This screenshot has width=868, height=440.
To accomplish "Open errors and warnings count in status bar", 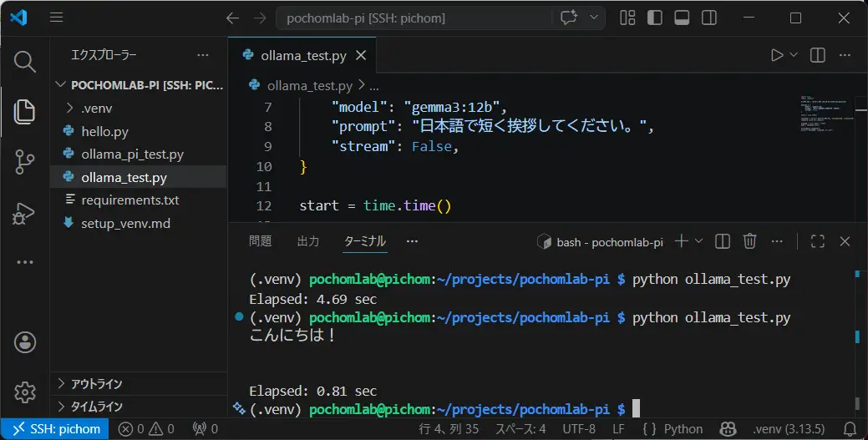I will tap(147, 429).
